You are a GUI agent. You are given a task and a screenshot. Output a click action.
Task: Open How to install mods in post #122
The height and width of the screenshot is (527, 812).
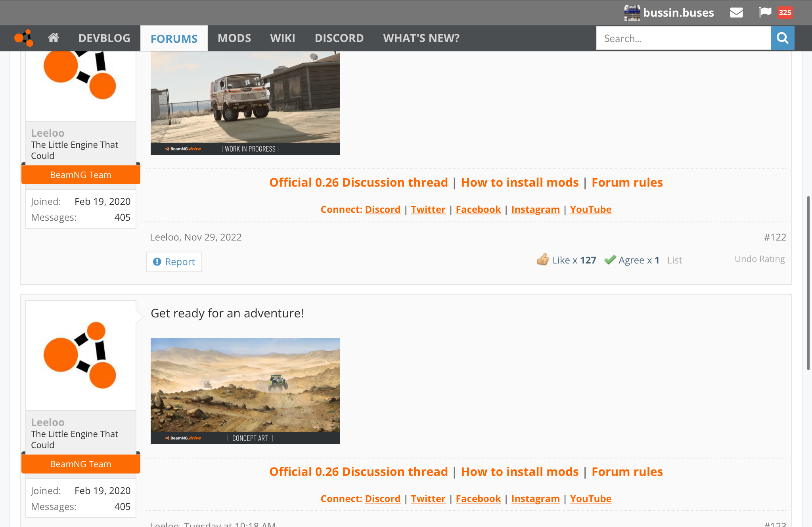[x=520, y=182]
